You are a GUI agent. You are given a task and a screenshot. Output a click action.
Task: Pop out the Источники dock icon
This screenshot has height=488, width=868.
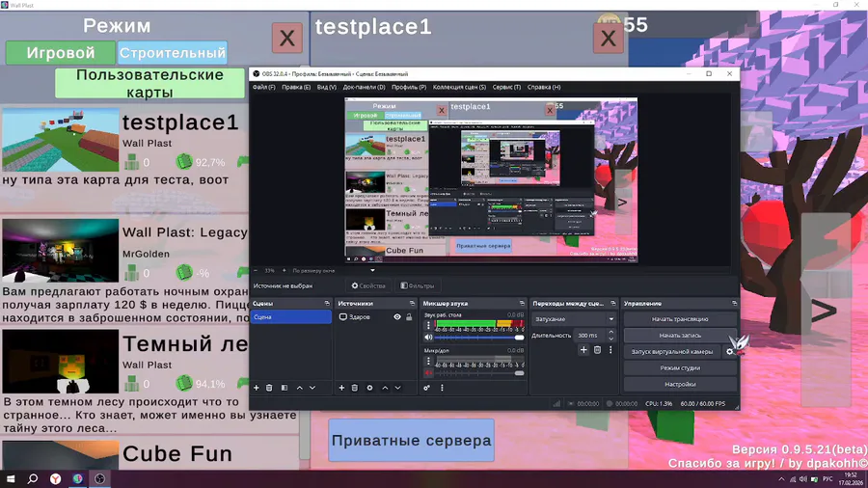click(x=412, y=303)
